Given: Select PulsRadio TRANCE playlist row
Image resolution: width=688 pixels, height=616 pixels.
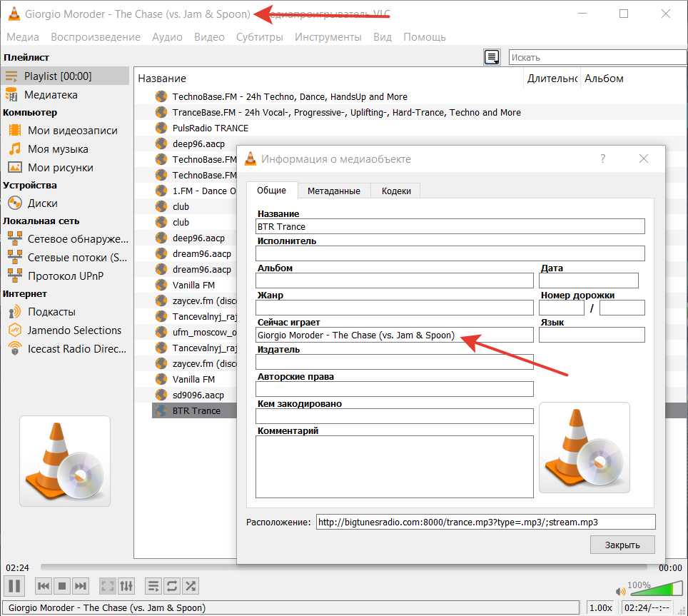Looking at the screenshot, I should click(410, 128).
